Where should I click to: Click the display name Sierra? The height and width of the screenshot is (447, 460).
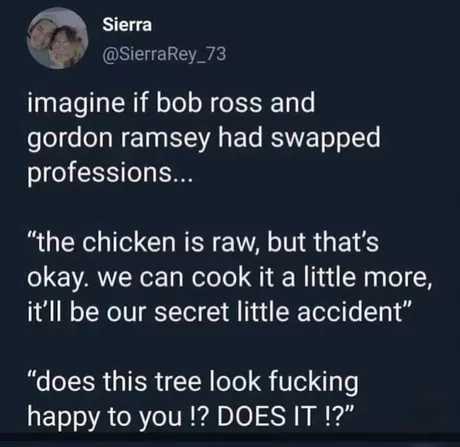pyautogui.click(x=127, y=25)
